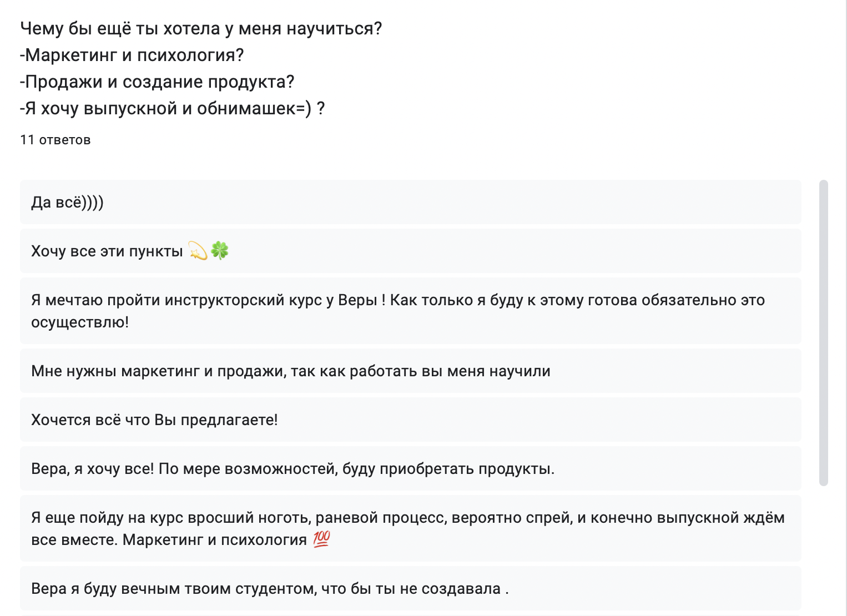Image resolution: width=847 pixels, height=616 pixels.
Task: Click the question title "Чему бы ещё ты хотела"
Action: click(201, 29)
